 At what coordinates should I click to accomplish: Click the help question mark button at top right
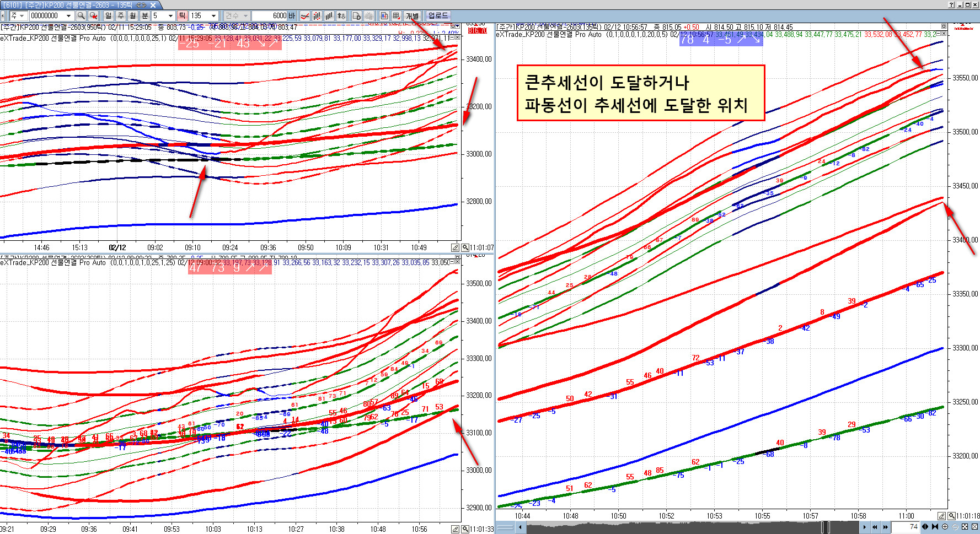tap(951, 4)
